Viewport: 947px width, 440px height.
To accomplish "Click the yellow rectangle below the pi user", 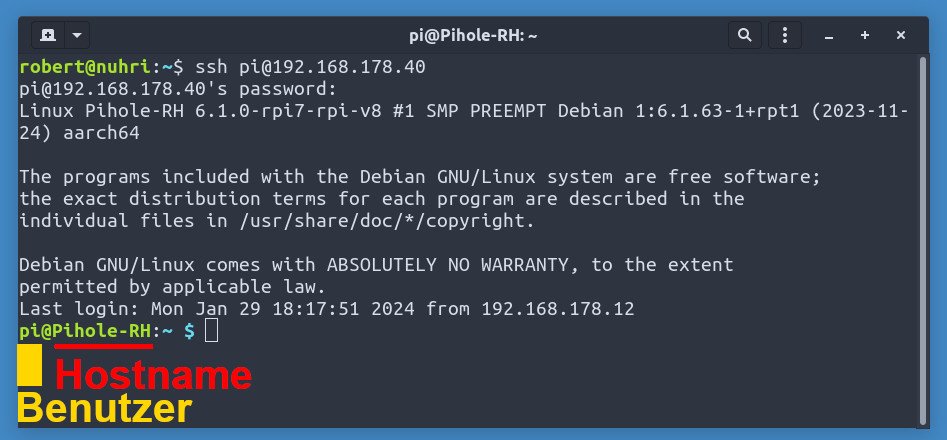I will [x=30, y=365].
